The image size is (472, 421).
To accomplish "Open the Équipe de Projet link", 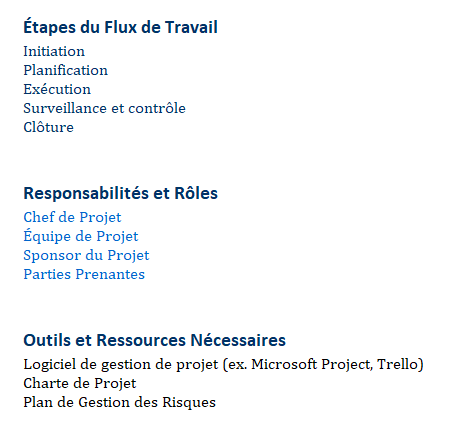I will point(81,236).
